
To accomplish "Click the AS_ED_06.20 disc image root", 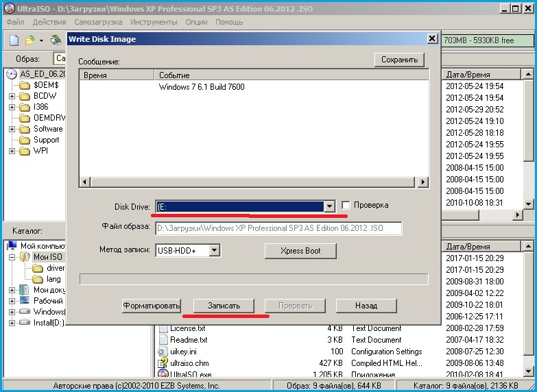I will [x=36, y=74].
